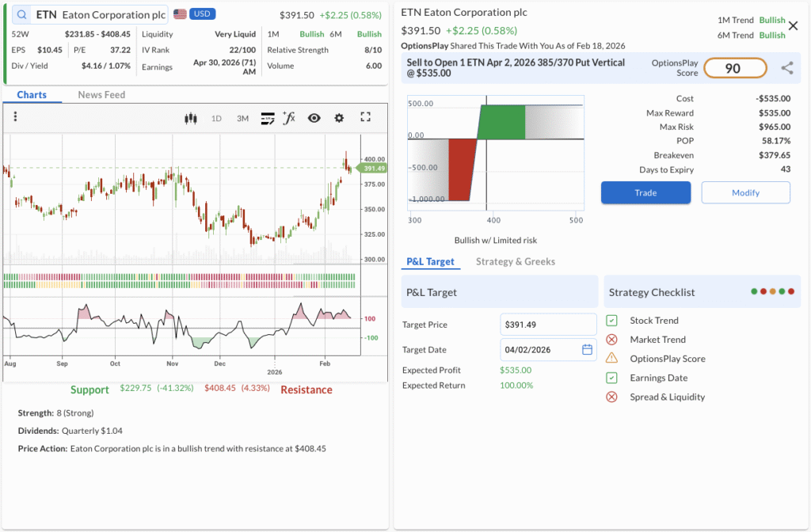811x532 pixels.
Task: Open the Target Date calendar picker
Action: pos(587,349)
